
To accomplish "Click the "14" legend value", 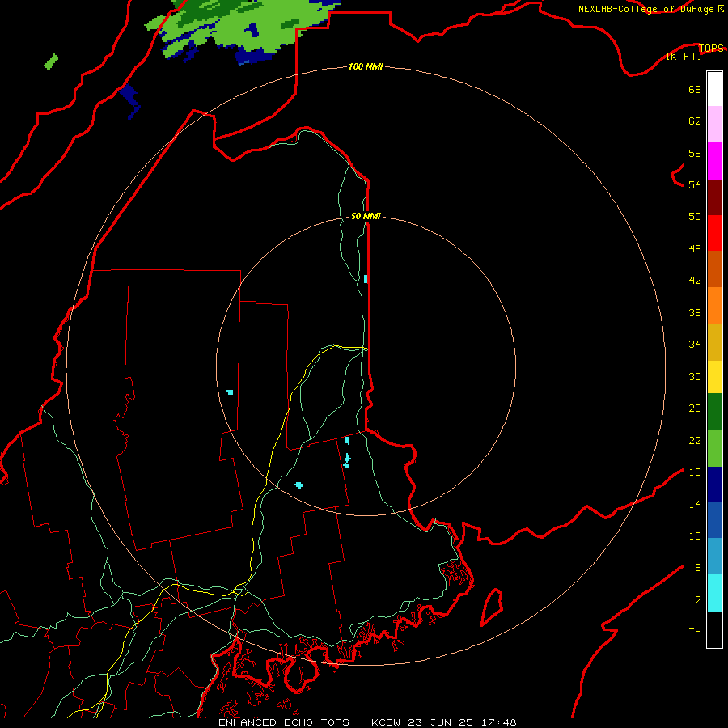I will coord(695,504).
